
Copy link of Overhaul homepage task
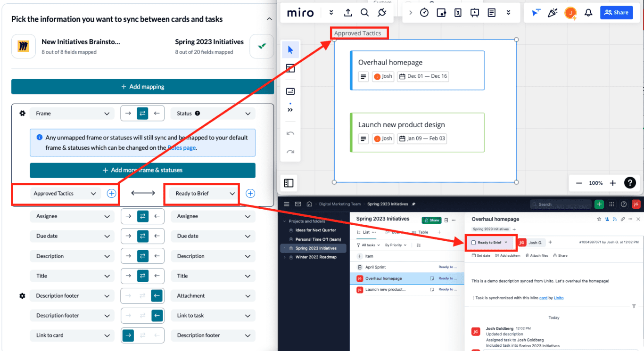point(623,219)
